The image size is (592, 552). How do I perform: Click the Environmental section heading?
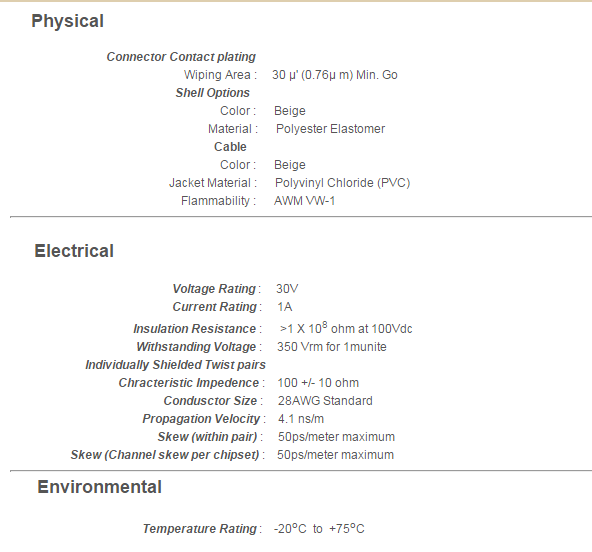point(100,487)
